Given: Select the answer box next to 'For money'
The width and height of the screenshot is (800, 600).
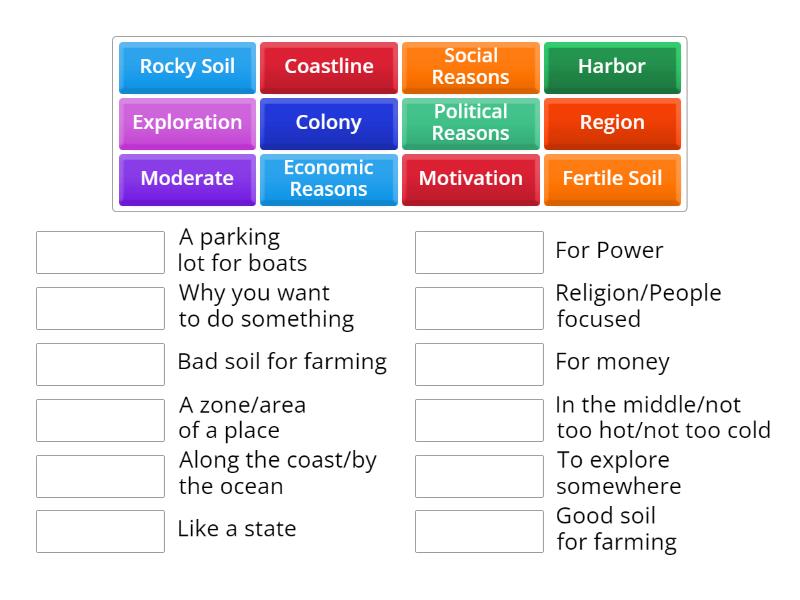Looking at the screenshot, I should [x=479, y=363].
